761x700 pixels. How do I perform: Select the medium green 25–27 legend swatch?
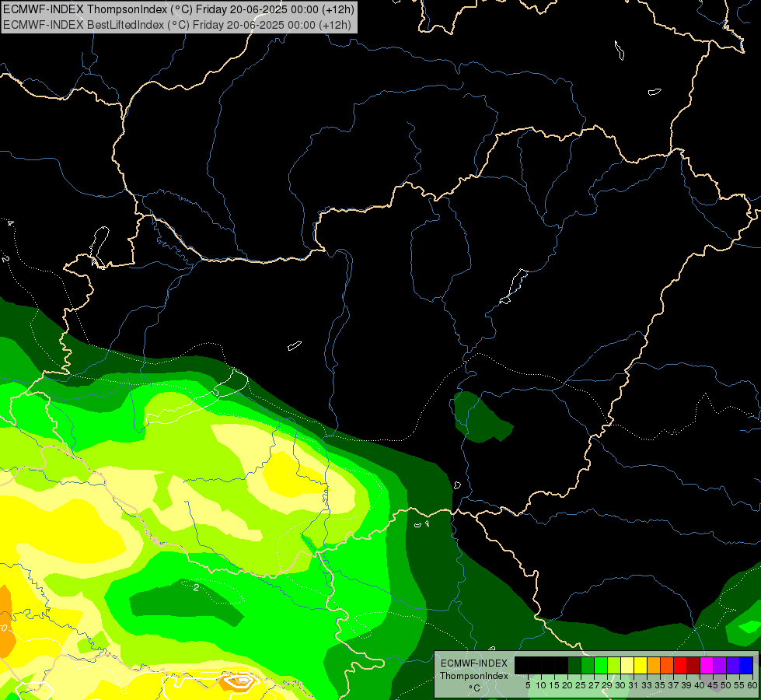[x=587, y=665]
